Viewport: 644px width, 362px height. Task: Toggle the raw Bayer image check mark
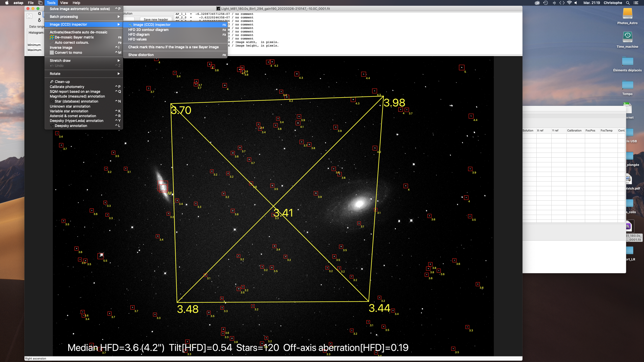point(173,47)
